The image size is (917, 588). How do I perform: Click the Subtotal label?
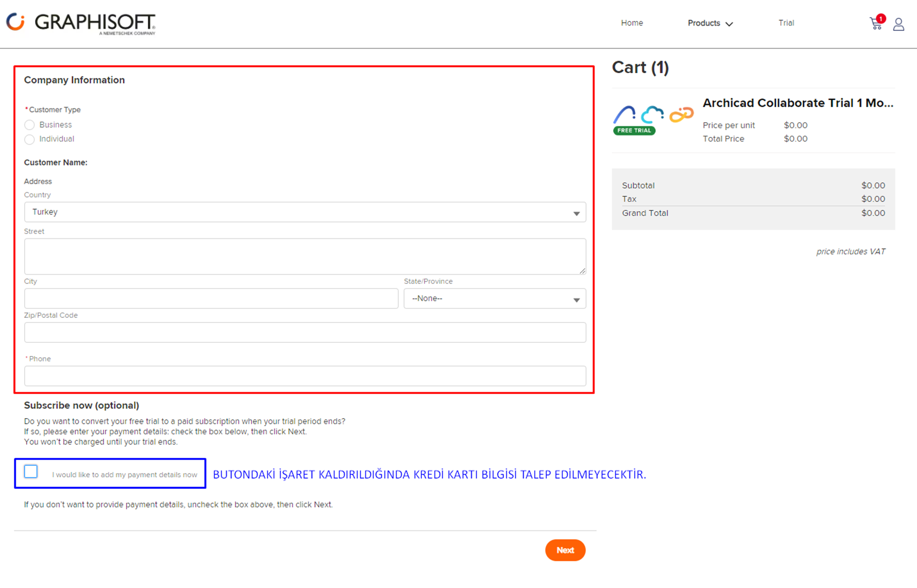point(638,186)
